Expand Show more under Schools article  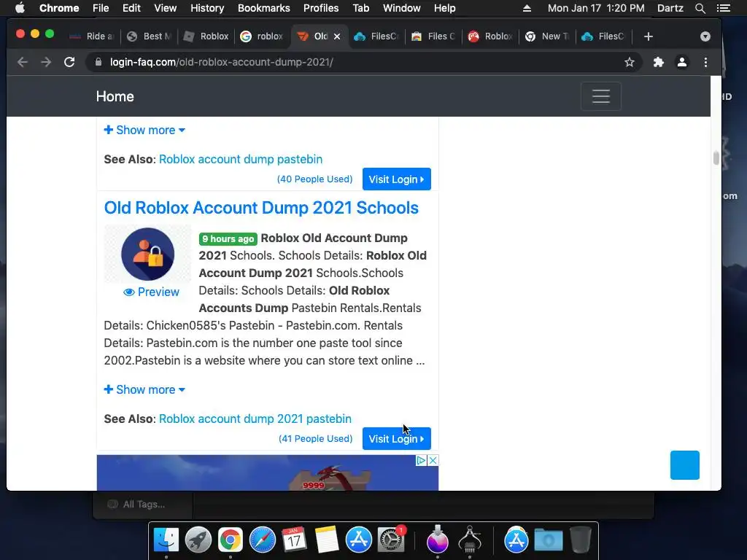(x=144, y=389)
